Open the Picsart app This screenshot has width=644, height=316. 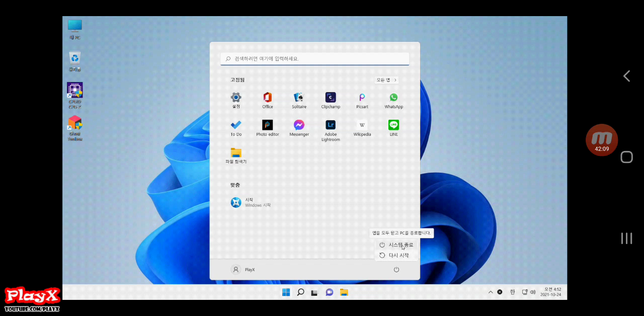pos(362,100)
